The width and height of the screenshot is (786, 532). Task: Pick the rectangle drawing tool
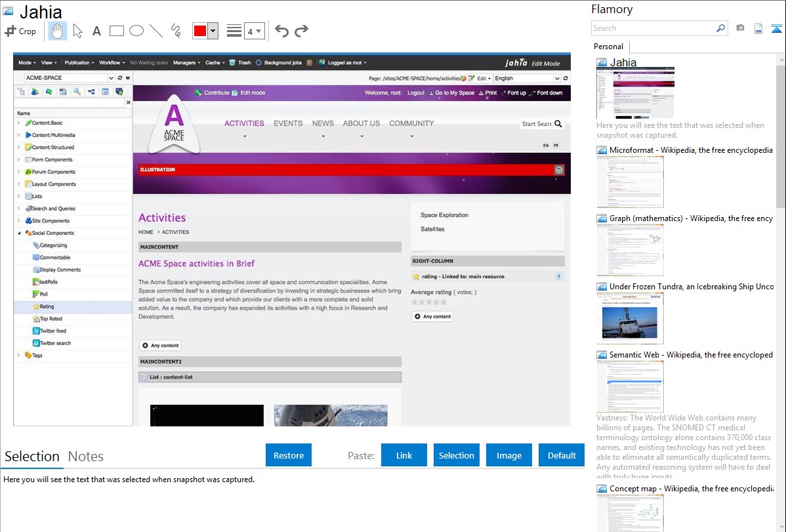click(x=116, y=31)
